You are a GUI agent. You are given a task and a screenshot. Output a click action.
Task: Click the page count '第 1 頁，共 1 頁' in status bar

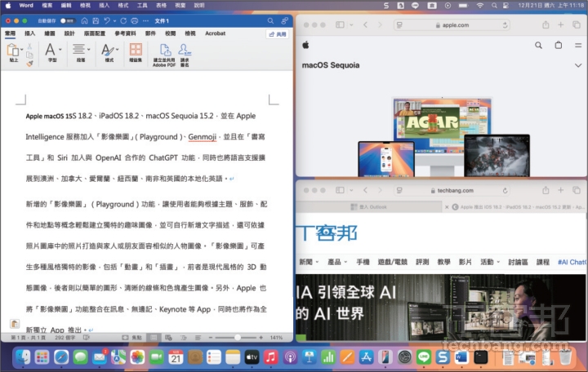coord(28,338)
